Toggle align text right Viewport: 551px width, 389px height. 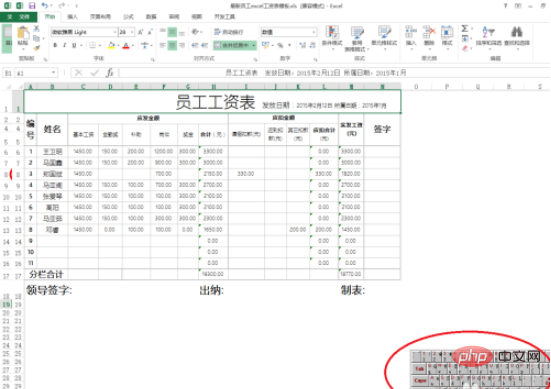pos(182,45)
